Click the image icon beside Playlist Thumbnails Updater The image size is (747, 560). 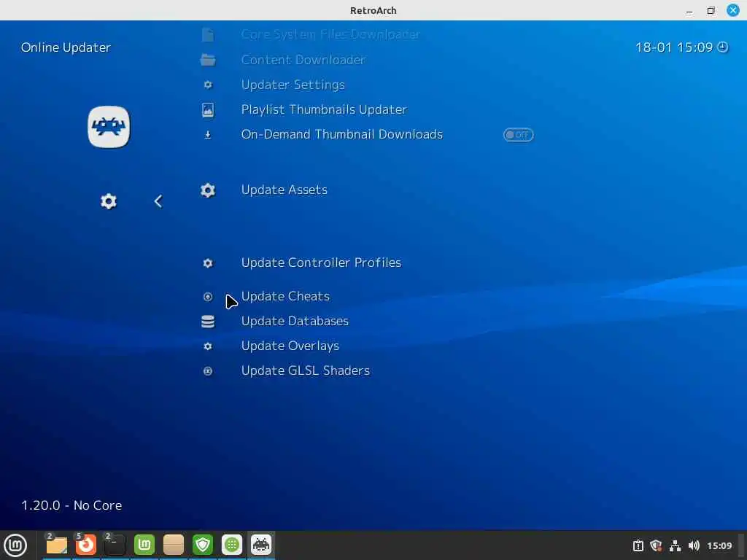208,110
